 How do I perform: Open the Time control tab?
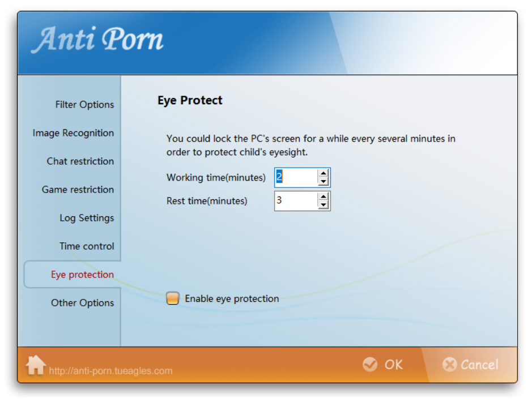pyautogui.click(x=87, y=246)
